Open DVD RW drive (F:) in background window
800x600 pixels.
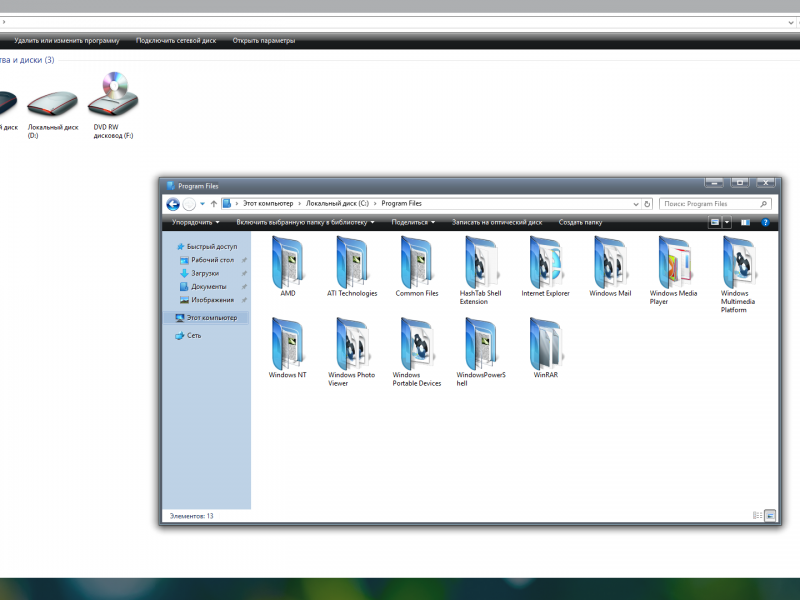tap(113, 105)
